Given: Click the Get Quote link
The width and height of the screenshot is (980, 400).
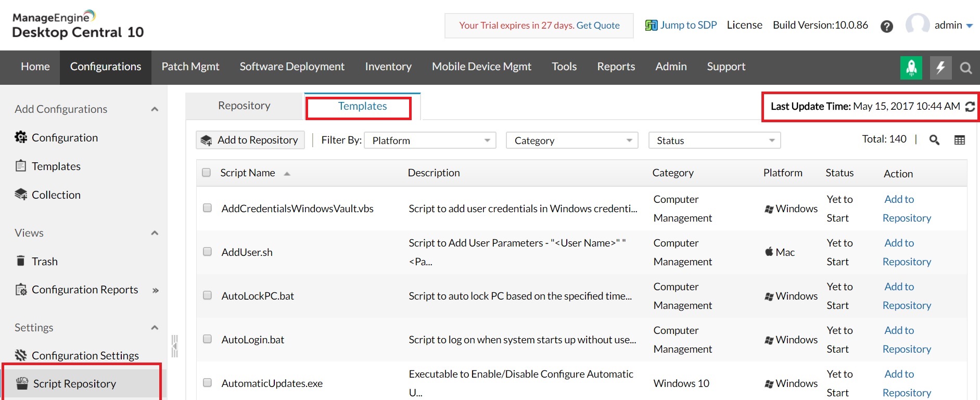Looking at the screenshot, I should coord(598,25).
